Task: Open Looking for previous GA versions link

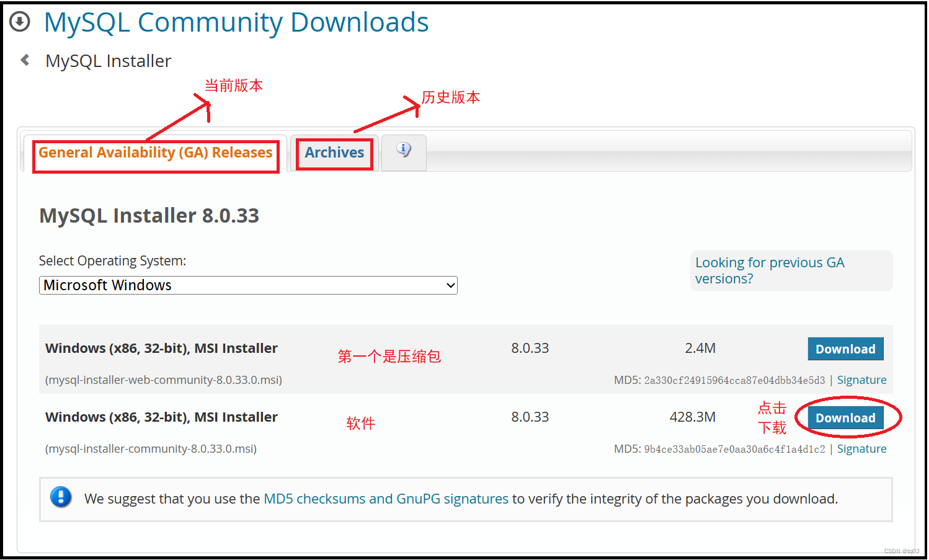Action: pos(770,270)
